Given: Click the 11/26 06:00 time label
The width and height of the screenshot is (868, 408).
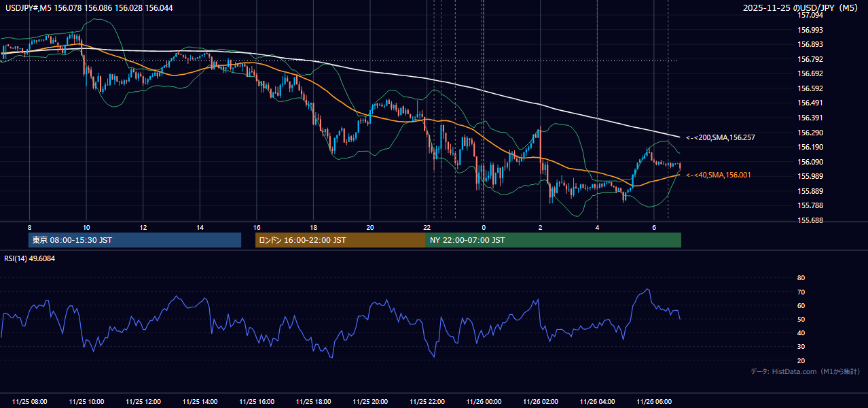Looking at the screenshot, I should 653,402.
